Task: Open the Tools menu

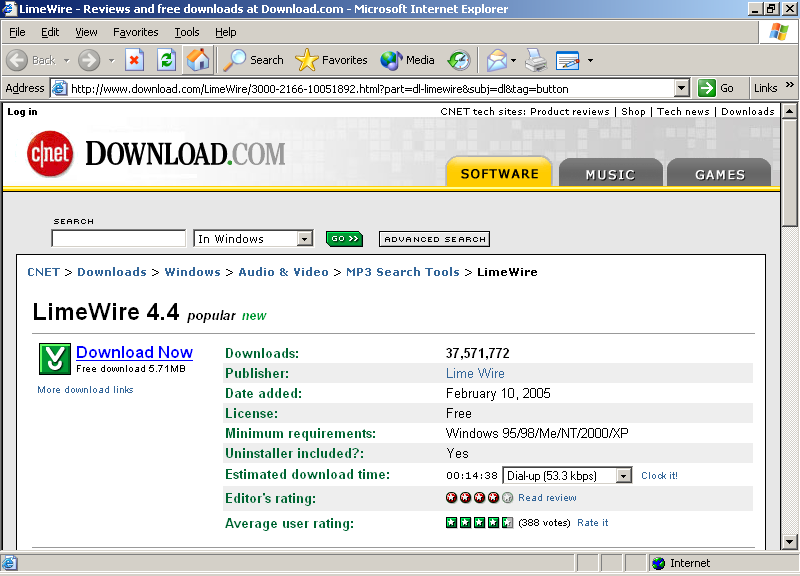Action: pos(187,32)
